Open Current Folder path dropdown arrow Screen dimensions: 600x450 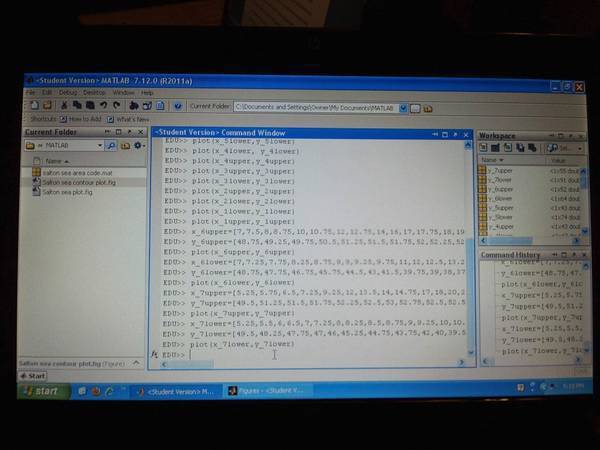coord(403,108)
